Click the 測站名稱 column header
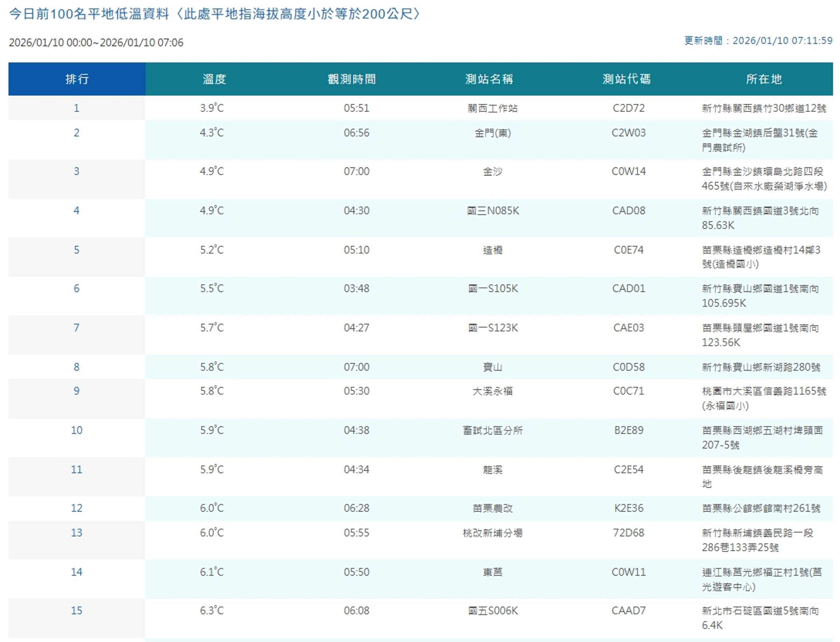 pos(489,79)
